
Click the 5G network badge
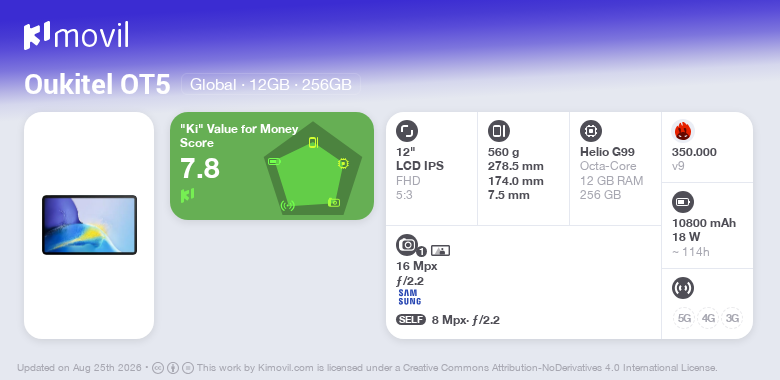tap(685, 318)
